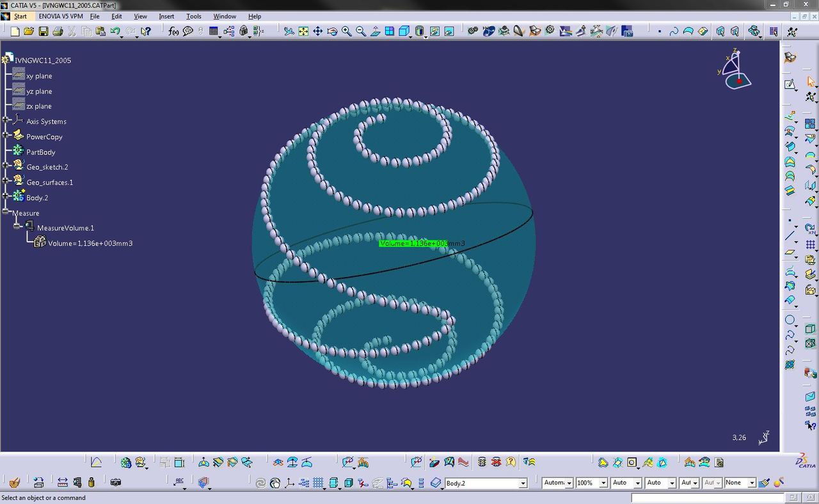Expand the PowerCopy tree node
Screen dimensions: 819x504
pos(6,135)
